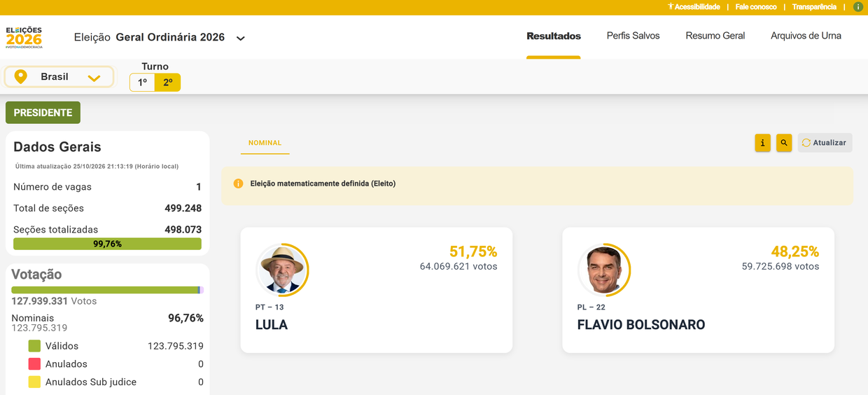Click the green info icon in top bar
The image size is (868, 395).
pos(858,7)
